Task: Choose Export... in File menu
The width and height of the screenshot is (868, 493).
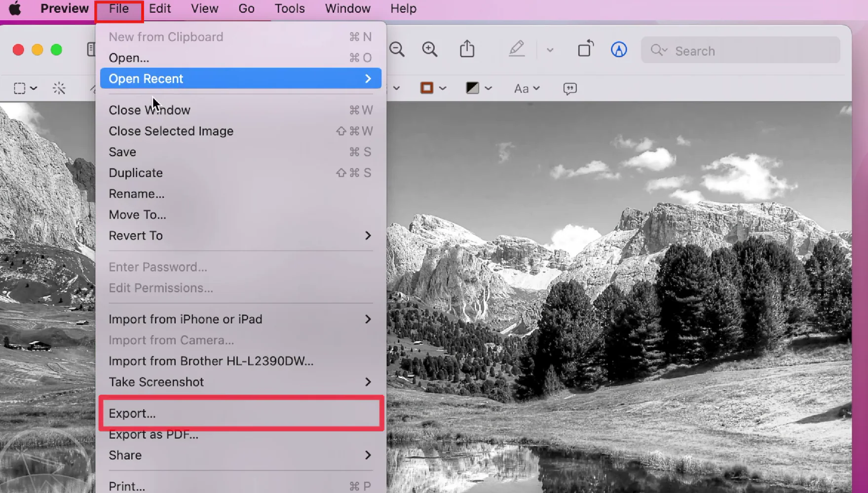Action: pos(241,414)
